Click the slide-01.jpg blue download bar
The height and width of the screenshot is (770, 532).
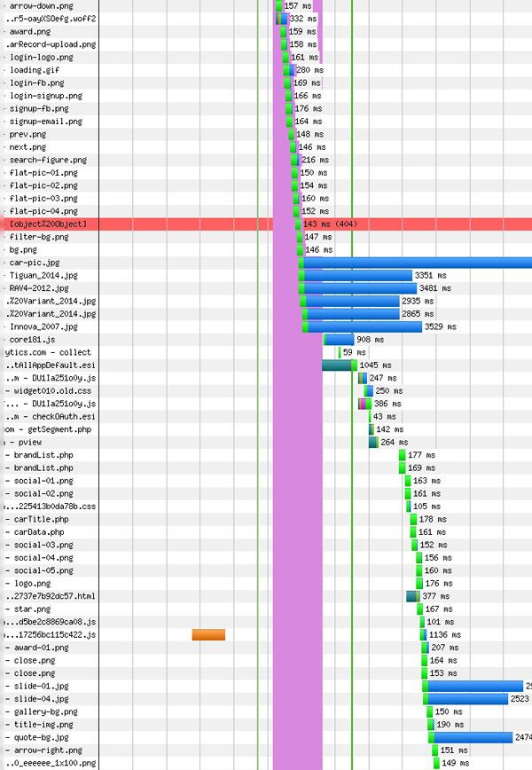(x=475, y=686)
